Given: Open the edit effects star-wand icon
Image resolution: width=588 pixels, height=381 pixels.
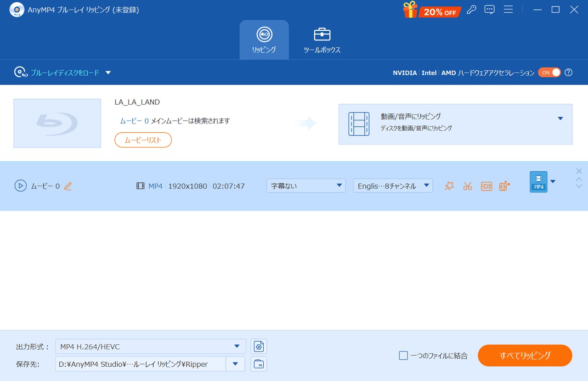Looking at the screenshot, I should click(x=449, y=186).
